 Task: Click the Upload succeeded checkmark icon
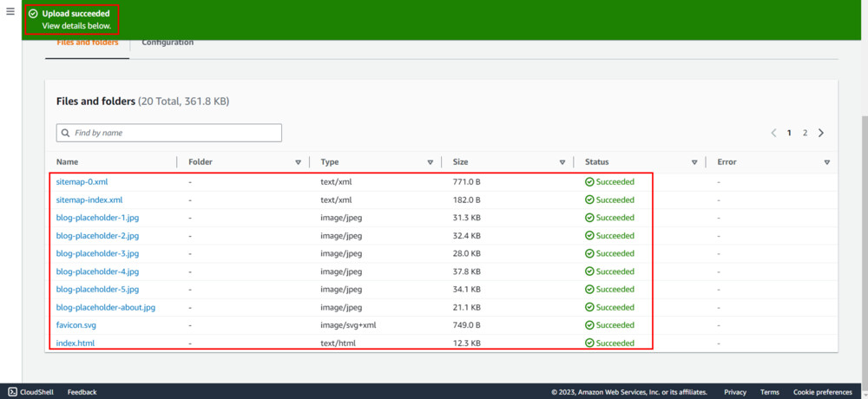(33, 14)
